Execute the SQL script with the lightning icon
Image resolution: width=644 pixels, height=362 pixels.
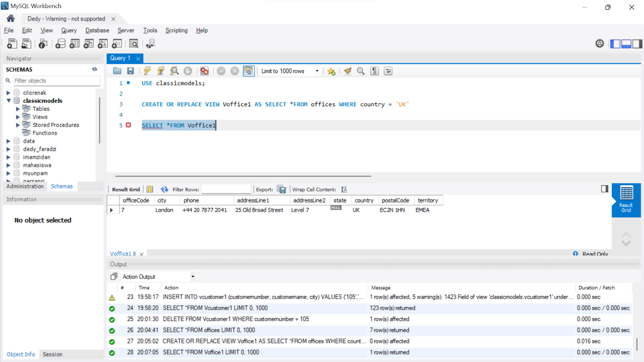coord(147,71)
